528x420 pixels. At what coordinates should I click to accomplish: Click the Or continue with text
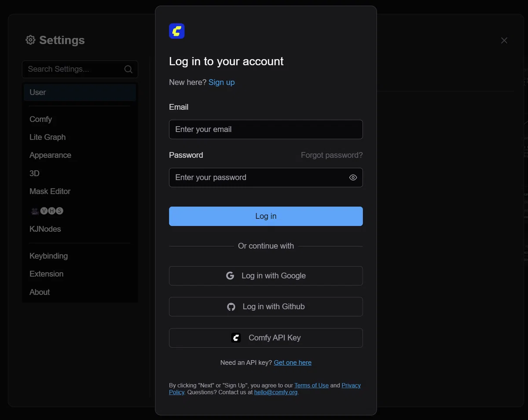pyautogui.click(x=266, y=246)
